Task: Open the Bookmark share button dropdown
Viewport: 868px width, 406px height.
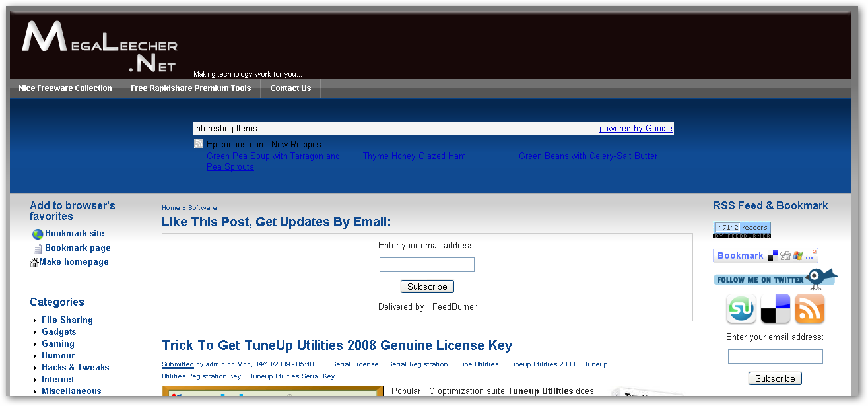Action: tap(765, 255)
